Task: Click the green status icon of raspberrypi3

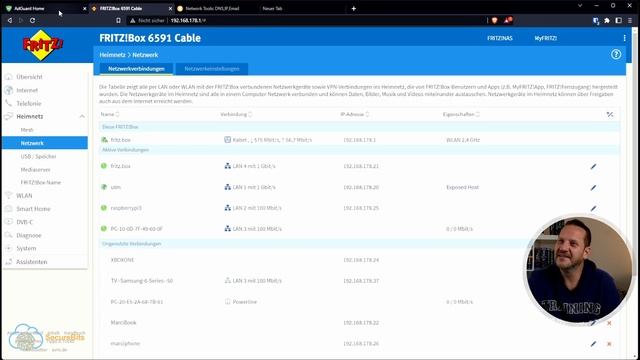Action: click(104, 208)
